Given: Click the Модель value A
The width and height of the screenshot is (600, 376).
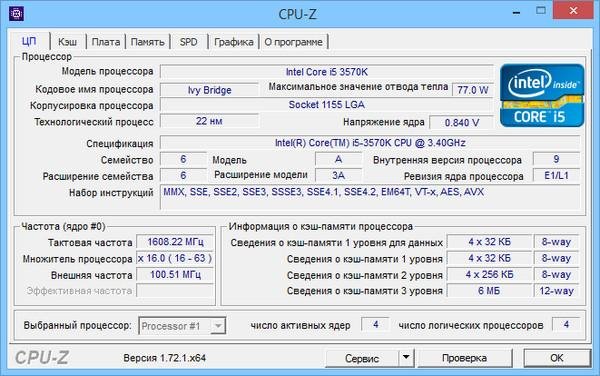Looking at the screenshot, I should tap(338, 159).
